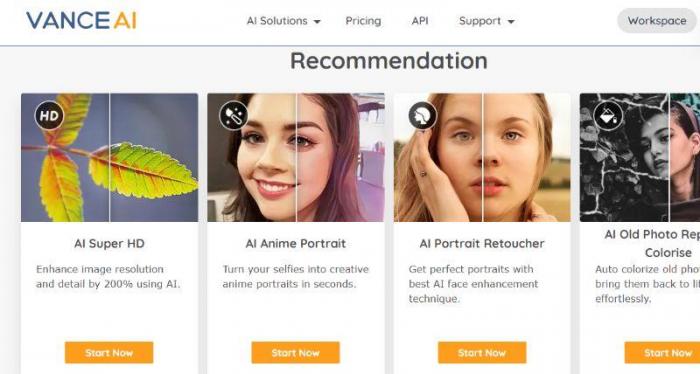
Task: Open the API menu item
Action: (x=420, y=21)
